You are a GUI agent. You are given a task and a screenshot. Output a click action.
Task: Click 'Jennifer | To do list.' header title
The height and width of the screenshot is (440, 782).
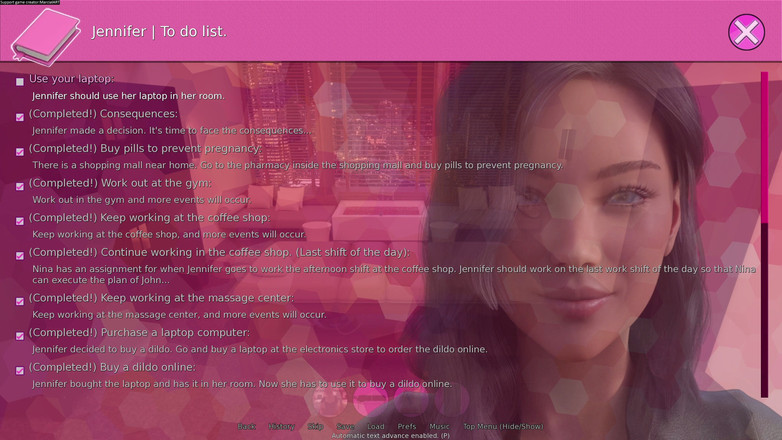[159, 31]
